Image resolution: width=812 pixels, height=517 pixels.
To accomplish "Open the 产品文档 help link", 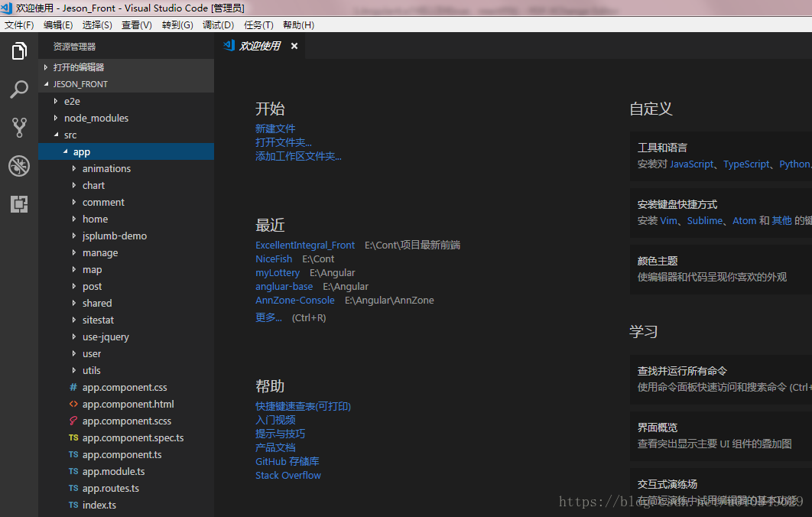I will pyautogui.click(x=275, y=447).
